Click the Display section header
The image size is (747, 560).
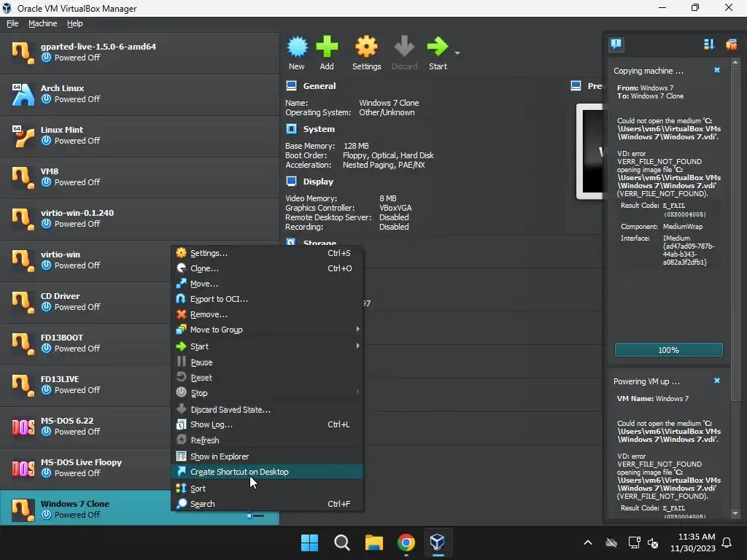pos(318,182)
